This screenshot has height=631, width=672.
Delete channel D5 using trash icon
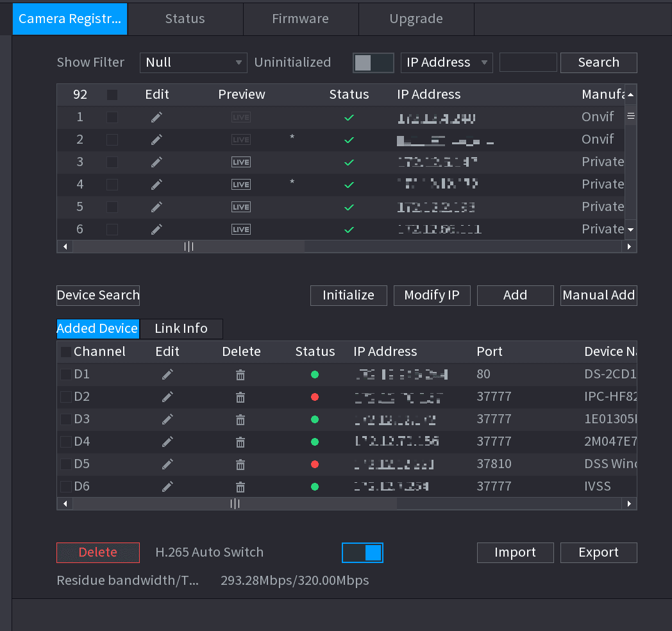[240, 465]
